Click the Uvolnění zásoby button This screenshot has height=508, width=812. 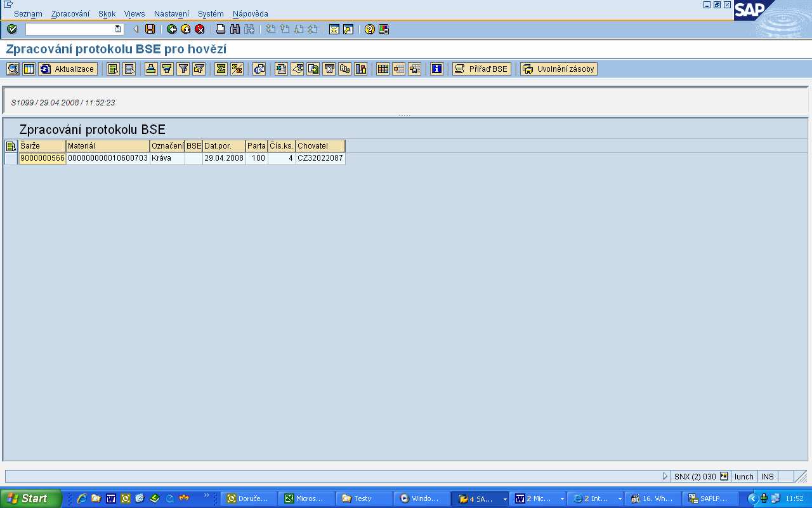point(559,69)
